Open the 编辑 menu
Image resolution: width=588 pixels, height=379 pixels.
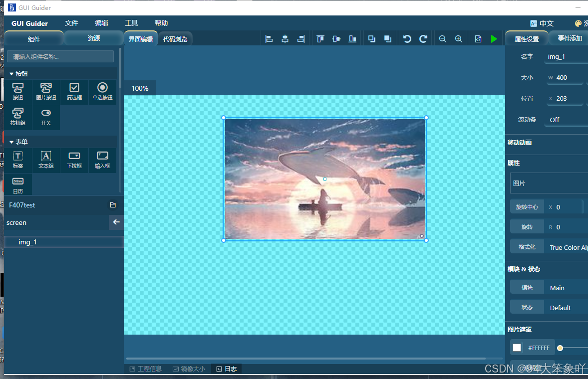click(101, 23)
